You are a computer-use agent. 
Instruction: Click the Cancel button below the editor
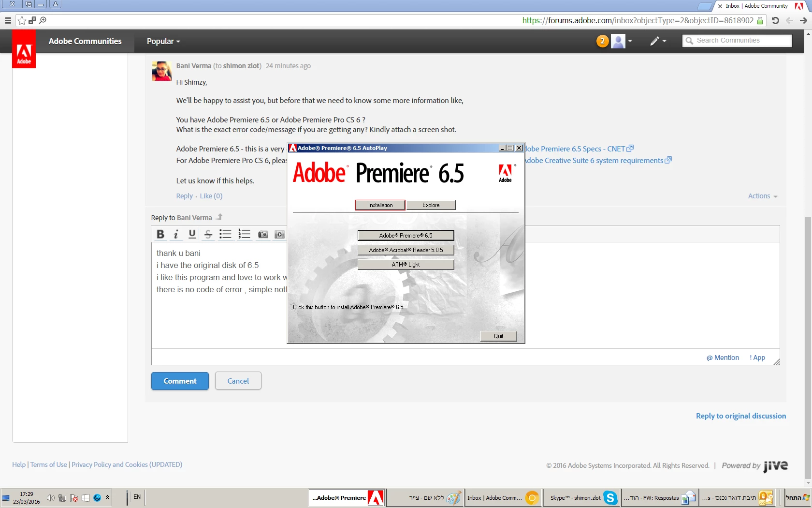(238, 381)
